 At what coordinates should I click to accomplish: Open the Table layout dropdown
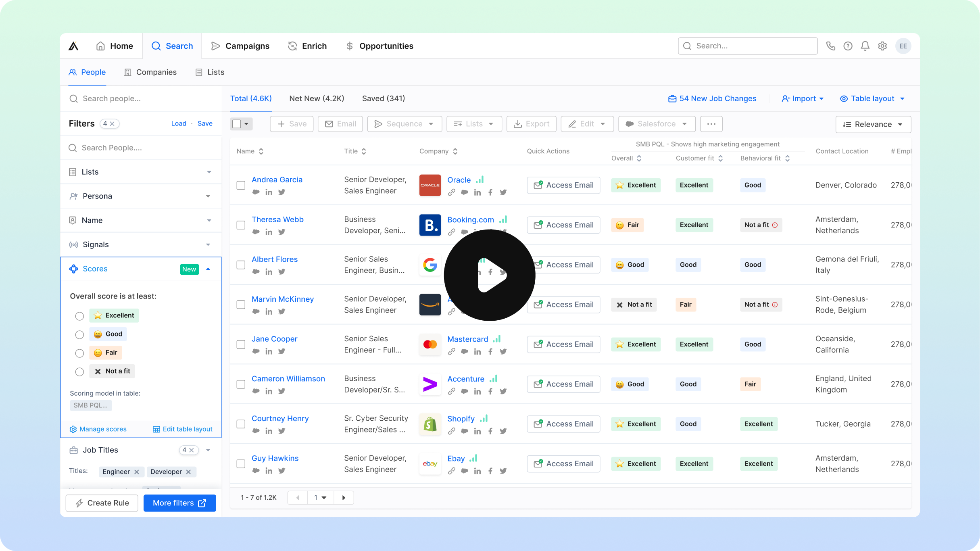point(872,98)
